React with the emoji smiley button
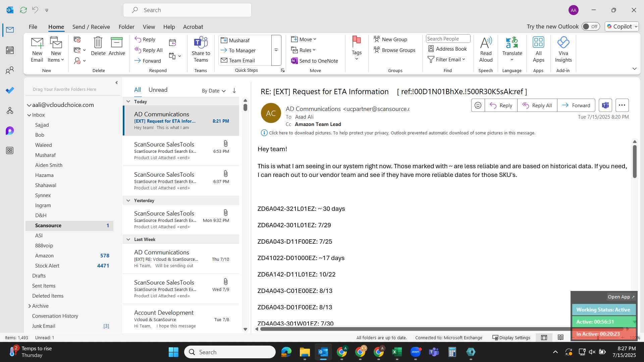The width and height of the screenshot is (644, 362). (x=478, y=105)
